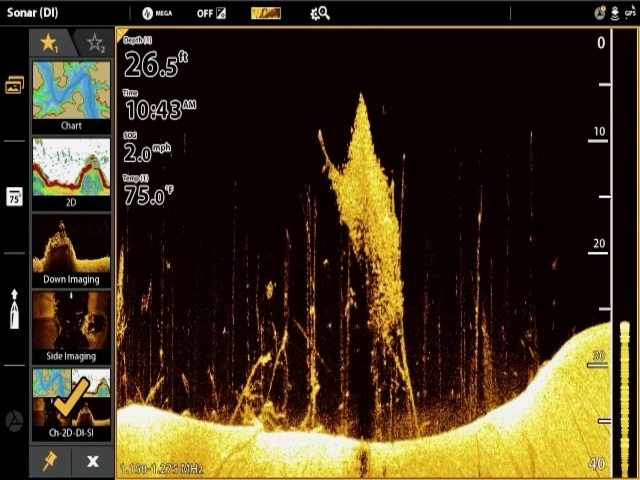Open the Sonar (DI) title menu
Screen dimensions: 640x480
pos(33,13)
